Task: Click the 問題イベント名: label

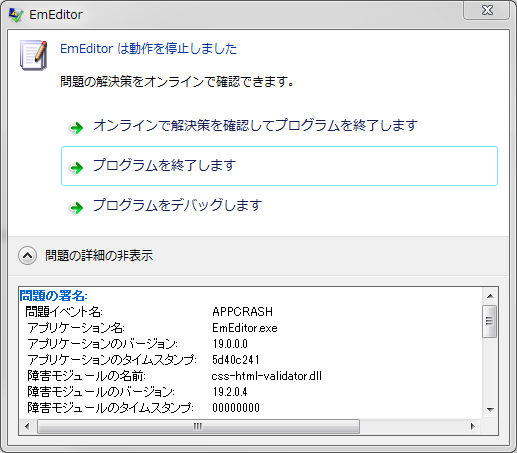Action: [x=64, y=312]
